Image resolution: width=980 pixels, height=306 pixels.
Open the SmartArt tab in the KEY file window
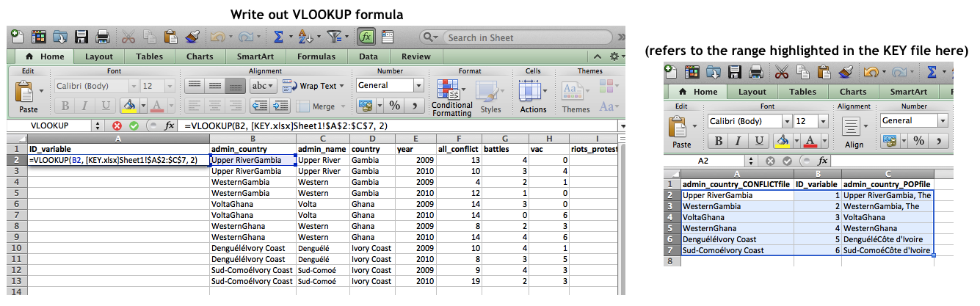[x=908, y=92]
